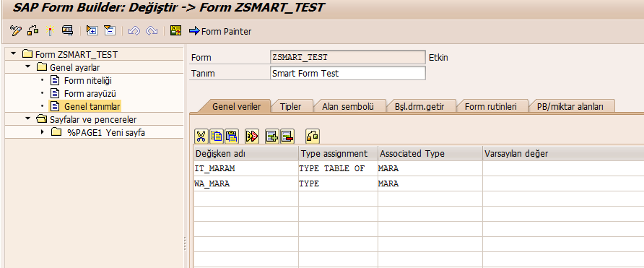Click the MARA cell in WA_MARA row
644x268 pixels.
(x=430, y=183)
